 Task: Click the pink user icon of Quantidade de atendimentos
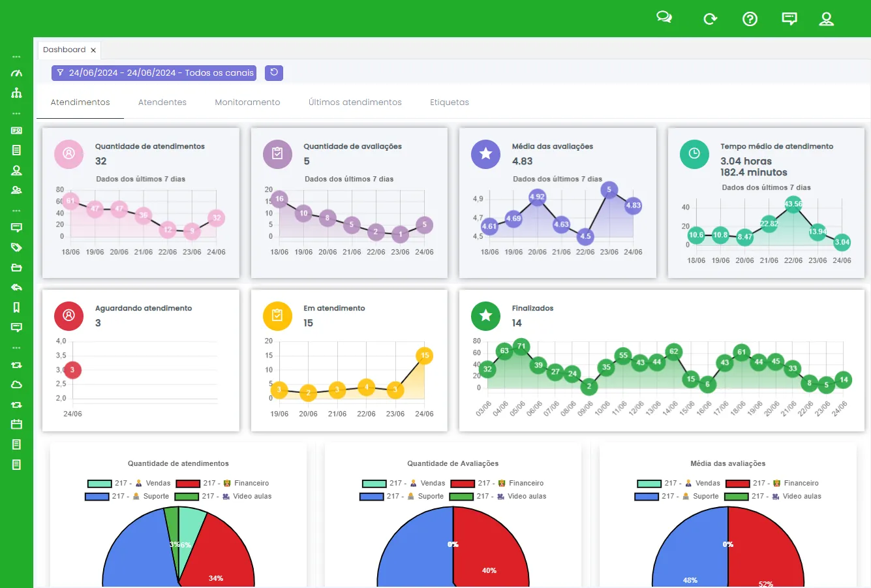tap(69, 154)
